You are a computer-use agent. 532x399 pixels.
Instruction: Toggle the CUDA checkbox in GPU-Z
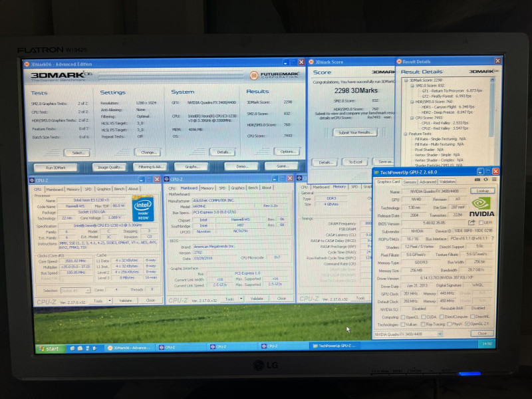[x=423, y=317]
